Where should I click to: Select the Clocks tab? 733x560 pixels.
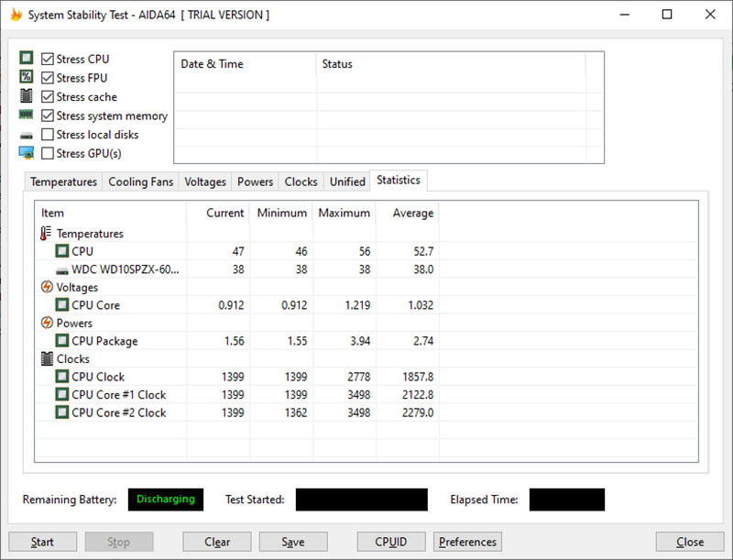pyautogui.click(x=301, y=181)
